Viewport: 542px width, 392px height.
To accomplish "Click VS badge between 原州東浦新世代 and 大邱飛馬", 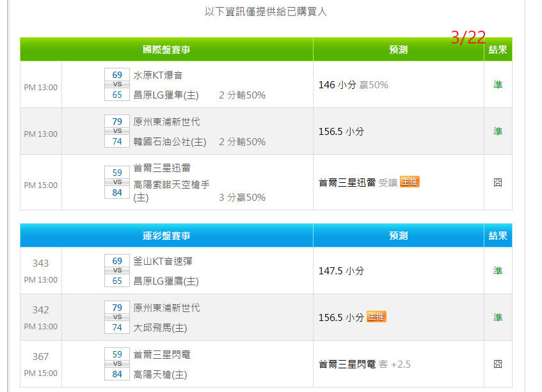I will (117, 317).
